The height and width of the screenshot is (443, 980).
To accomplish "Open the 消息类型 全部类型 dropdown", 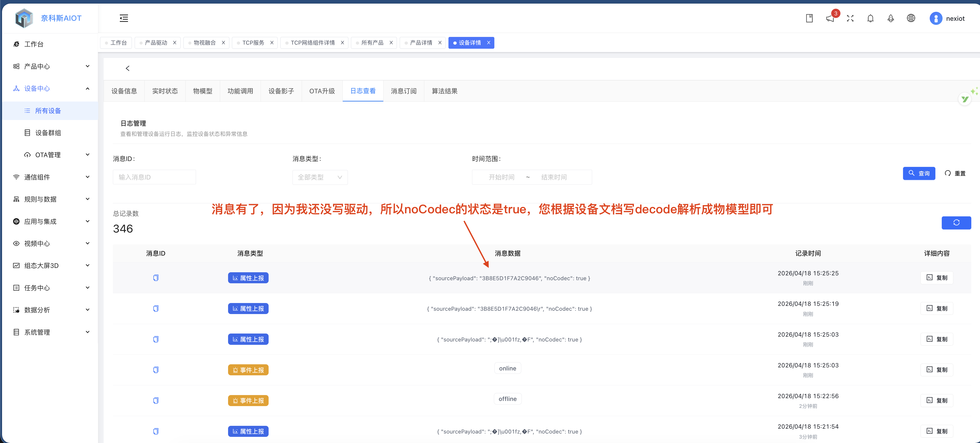I will pos(320,177).
